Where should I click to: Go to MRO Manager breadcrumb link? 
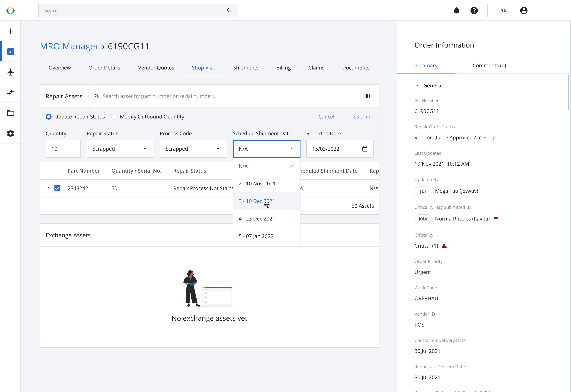(69, 46)
